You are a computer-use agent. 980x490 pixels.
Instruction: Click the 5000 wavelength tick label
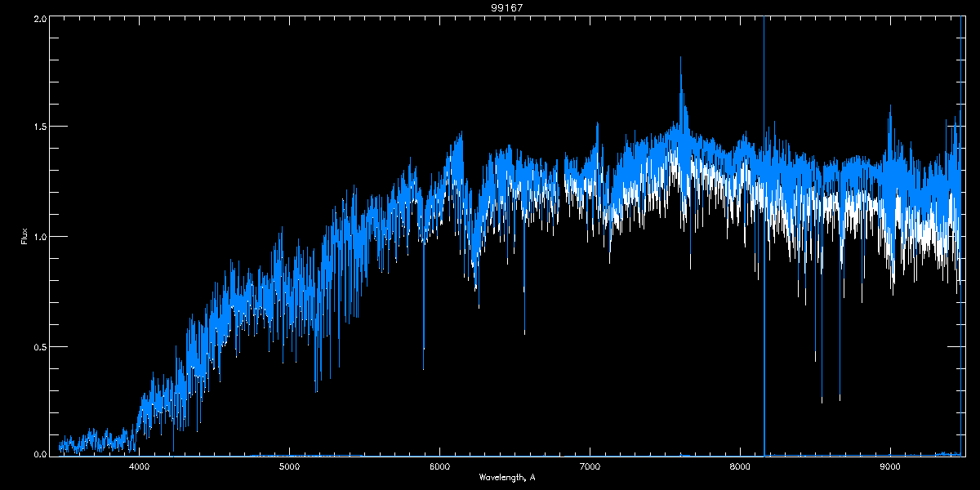tap(289, 466)
